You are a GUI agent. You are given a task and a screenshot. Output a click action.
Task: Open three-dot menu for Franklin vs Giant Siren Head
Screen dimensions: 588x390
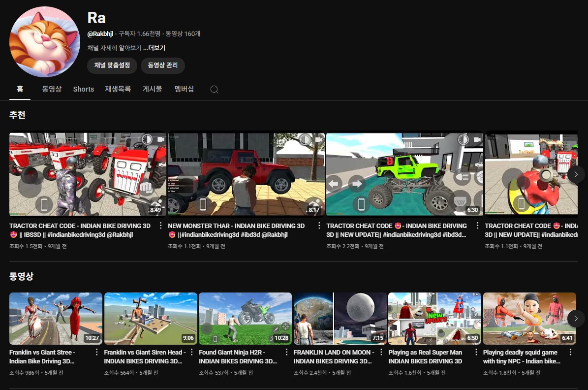(x=191, y=352)
